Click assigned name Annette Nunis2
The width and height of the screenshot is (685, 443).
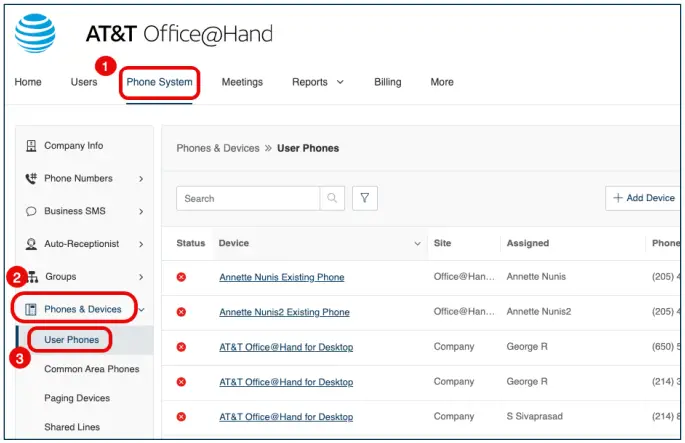point(539,311)
